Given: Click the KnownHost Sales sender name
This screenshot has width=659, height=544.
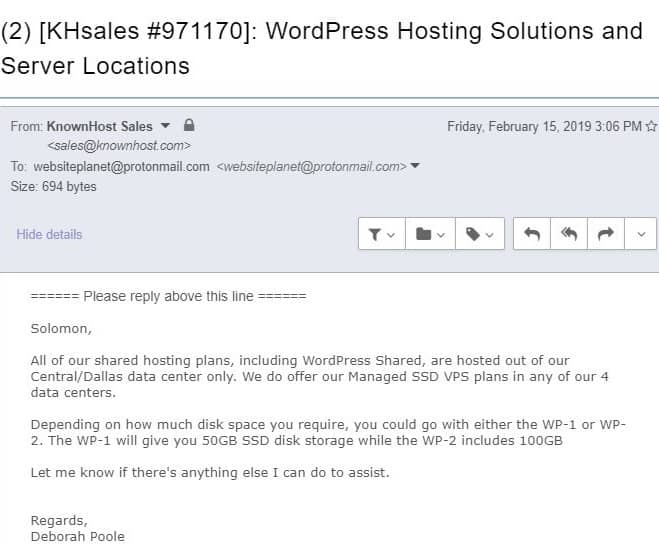Looking at the screenshot, I should 100,126.
